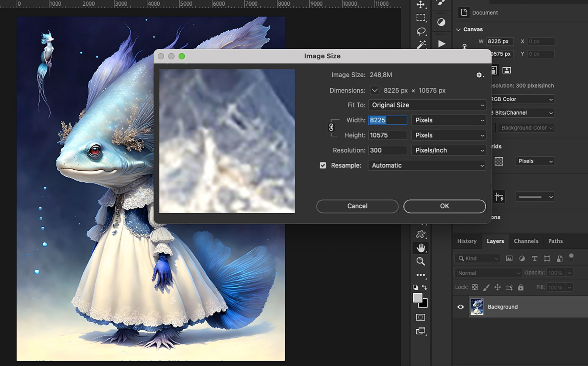The image size is (588, 366).
Task: Hide the Background layer
Action: tap(461, 307)
